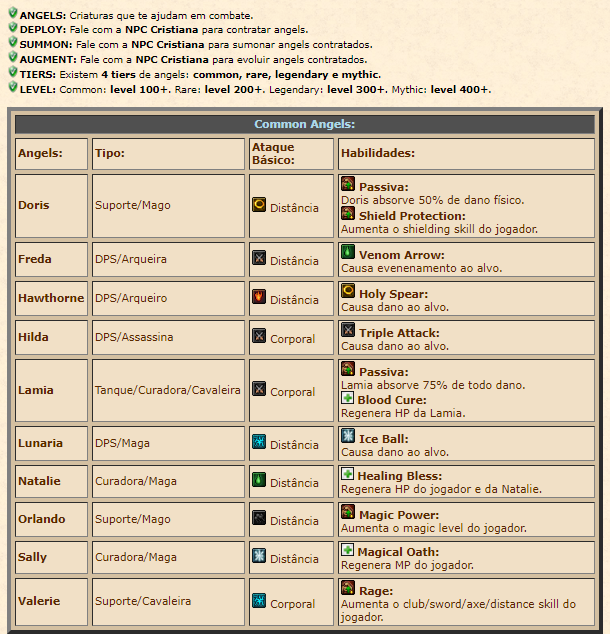The height and width of the screenshot is (634, 610).
Task: Click Doris's golden ring attack icon
Action: coord(259,205)
